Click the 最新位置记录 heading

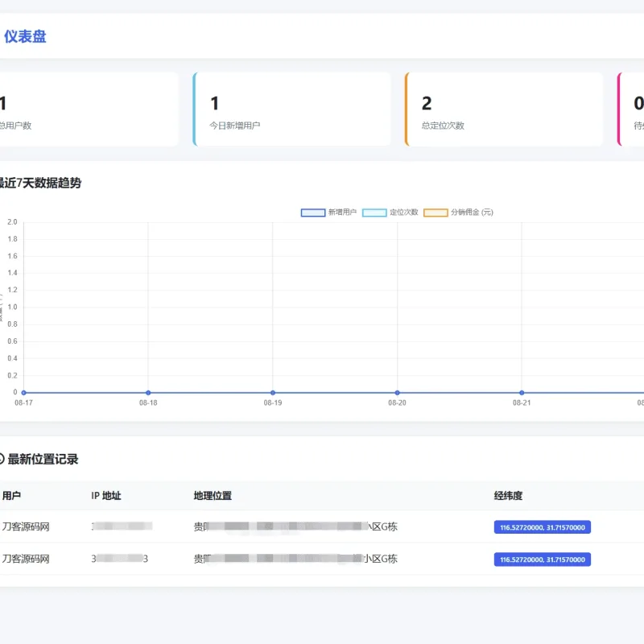point(43,459)
